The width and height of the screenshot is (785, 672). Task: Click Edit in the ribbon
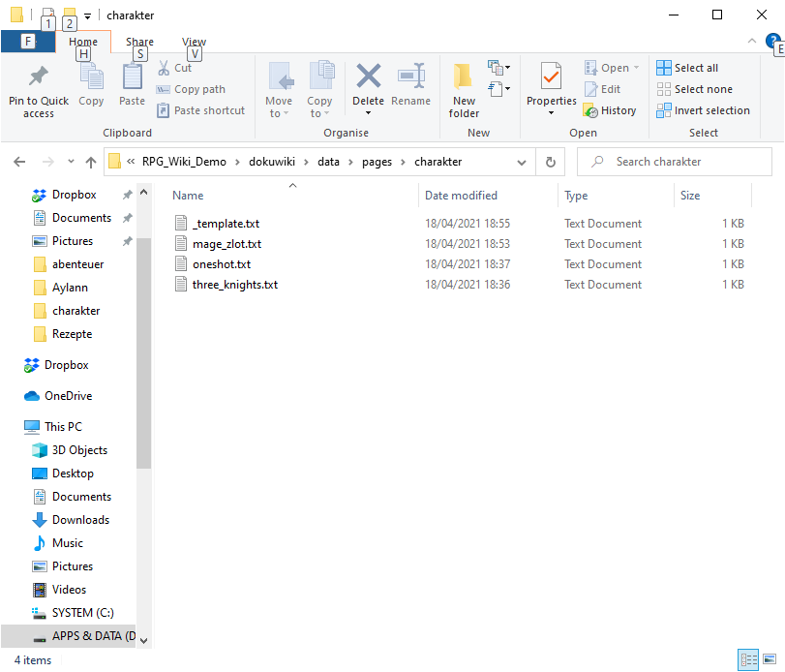coord(602,89)
